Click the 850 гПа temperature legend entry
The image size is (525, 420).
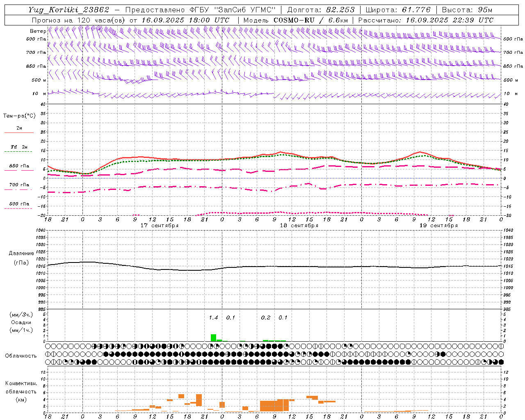pos(19,166)
